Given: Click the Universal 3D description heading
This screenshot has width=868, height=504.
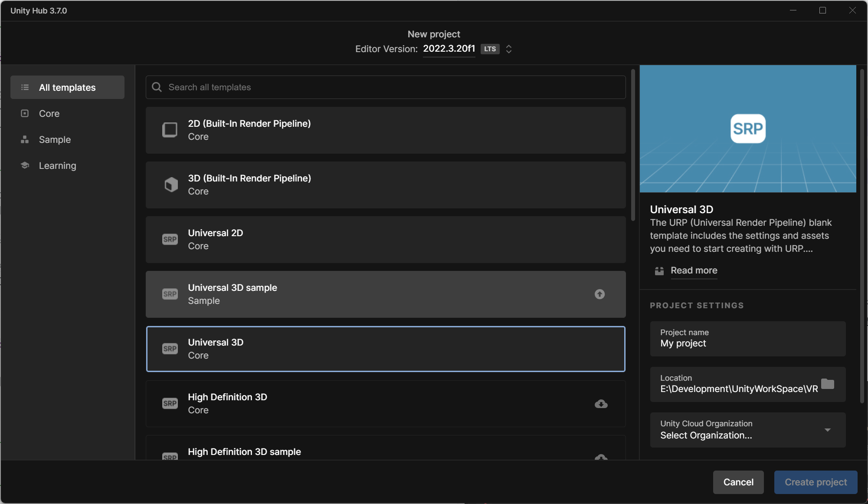Looking at the screenshot, I should 681,209.
